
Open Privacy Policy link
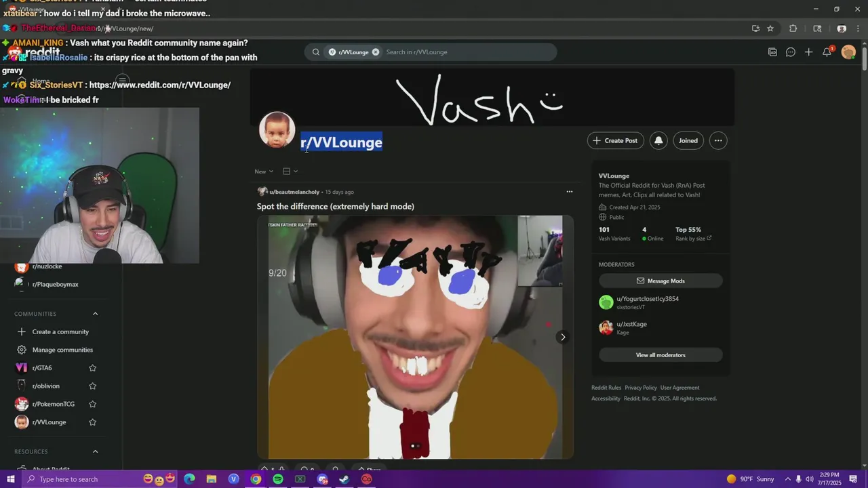pos(641,388)
